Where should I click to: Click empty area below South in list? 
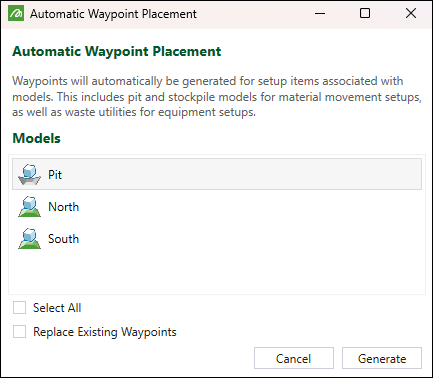pyautogui.click(x=217, y=272)
